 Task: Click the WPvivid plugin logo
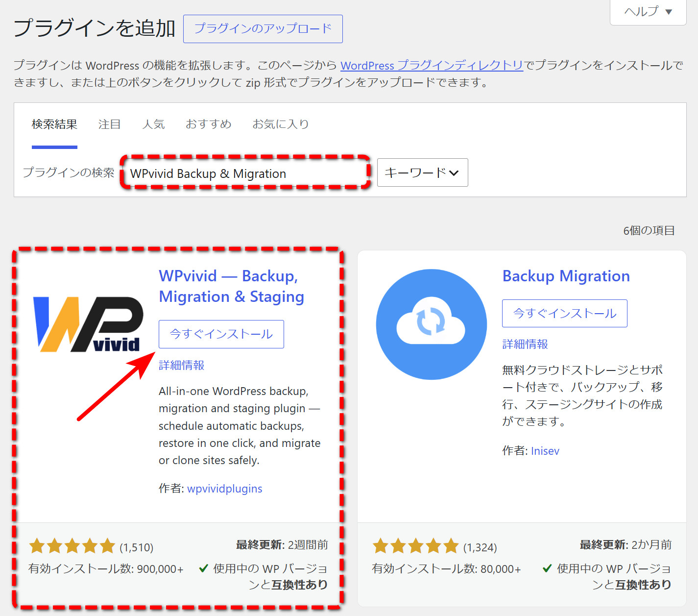(88, 324)
